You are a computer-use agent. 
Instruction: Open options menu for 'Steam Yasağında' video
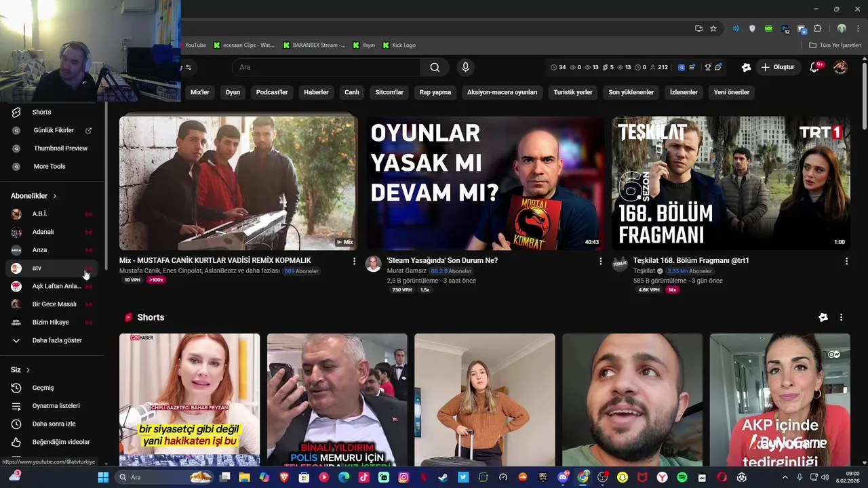click(x=600, y=261)
